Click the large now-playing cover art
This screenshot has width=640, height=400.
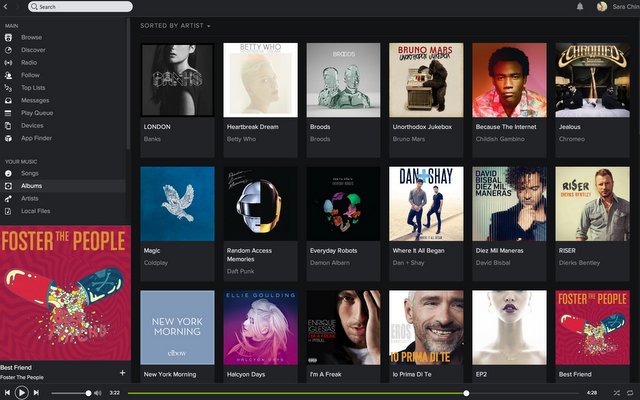coord(65,293)
